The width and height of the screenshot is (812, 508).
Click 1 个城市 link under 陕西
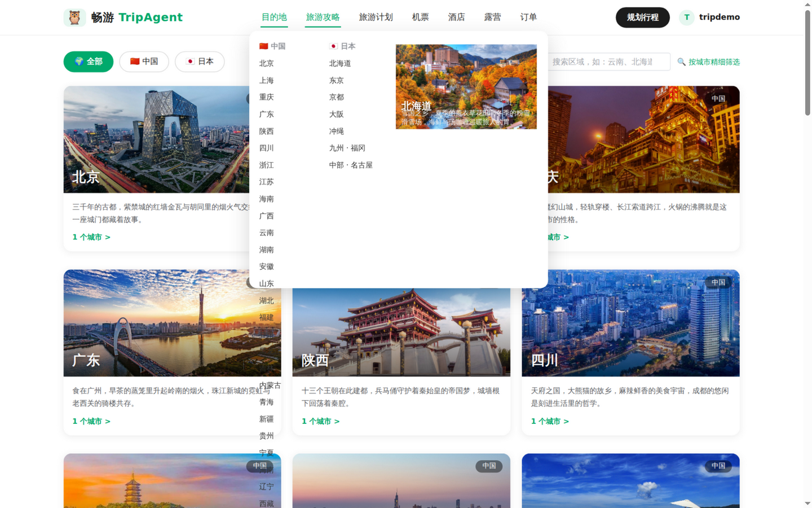(x=321, y=421)
